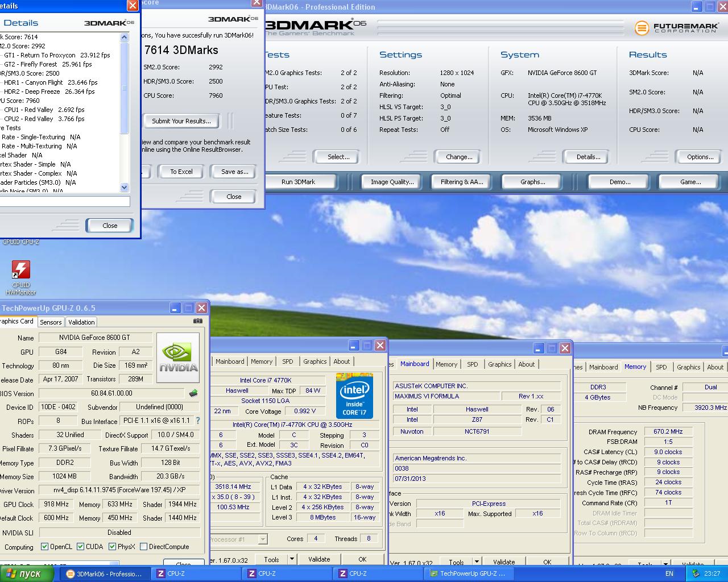The width and height of the screenshot is (728, 582).
Task: Open About tab in CPU-Z mainboard window
Action: pos(527,364)
